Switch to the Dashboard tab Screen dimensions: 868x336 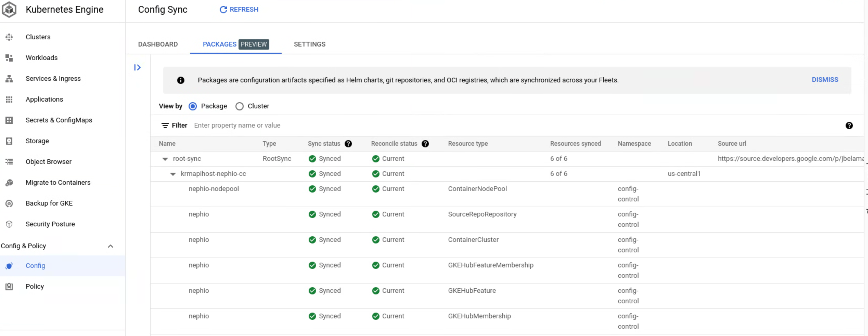158,44
